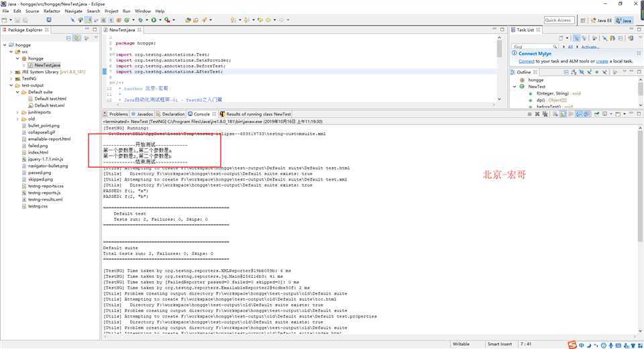Toggle Show Console on Standard Error change
Image resolution: width=644 pixels, height=349 pixels.
[586, 114]
